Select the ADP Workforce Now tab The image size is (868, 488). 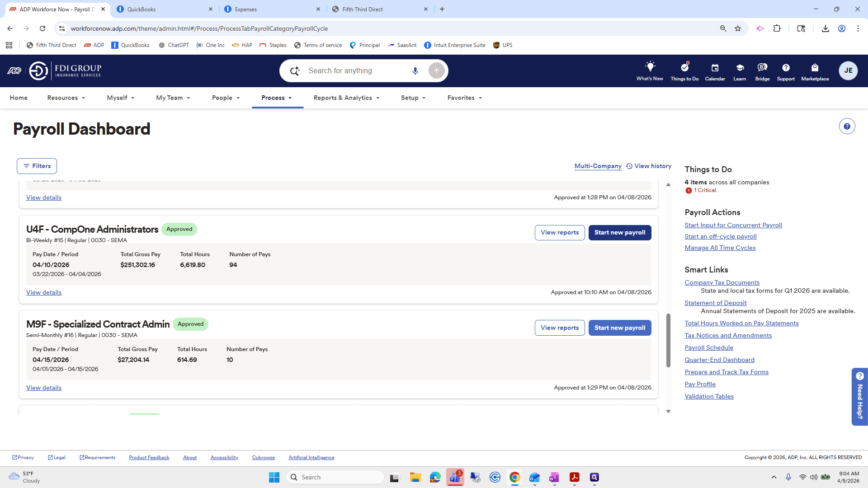point(57,9)
